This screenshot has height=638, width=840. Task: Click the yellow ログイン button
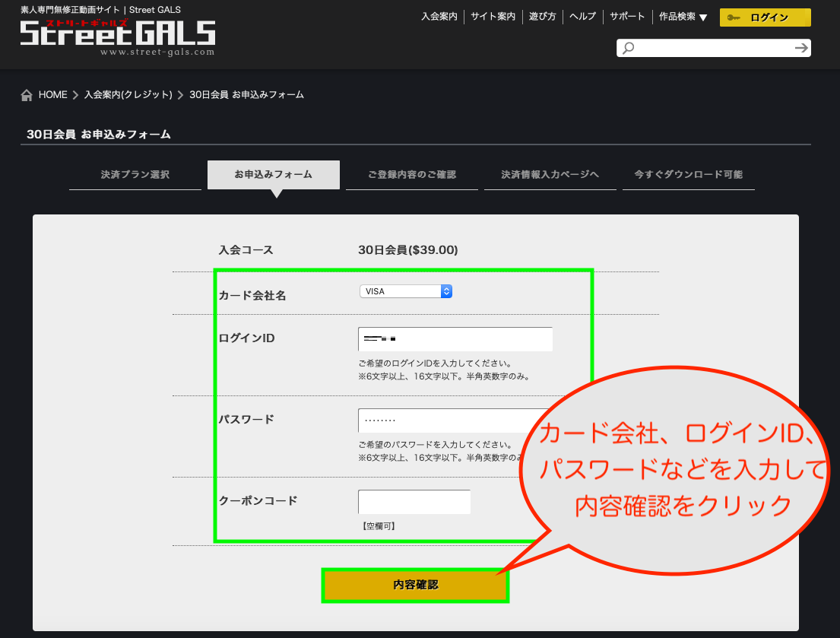[x=765, y=17]
